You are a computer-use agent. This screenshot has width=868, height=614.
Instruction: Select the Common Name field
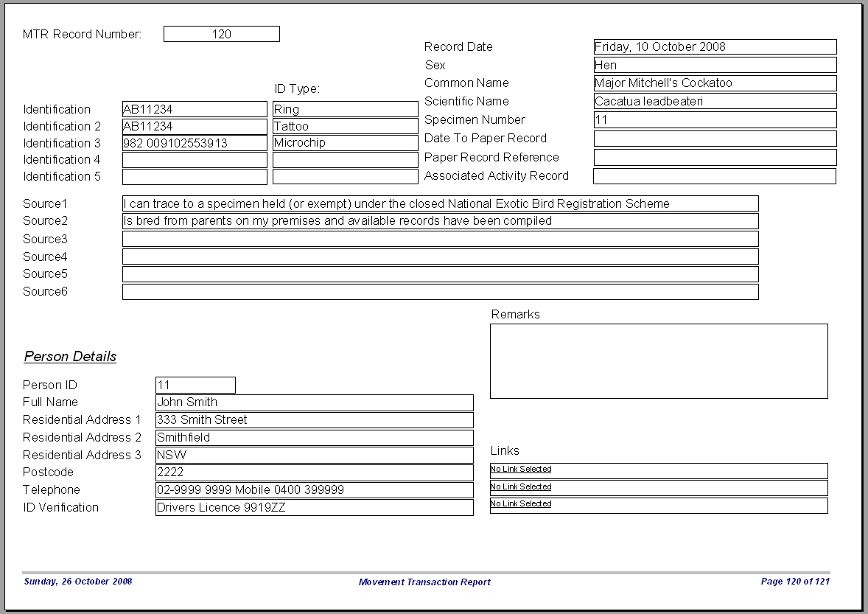click(715, 83)
